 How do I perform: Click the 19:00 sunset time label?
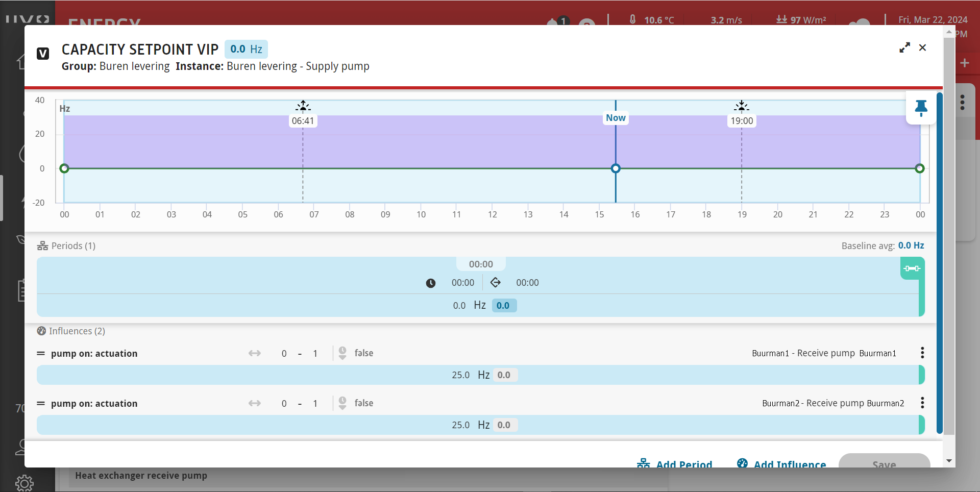742,121
